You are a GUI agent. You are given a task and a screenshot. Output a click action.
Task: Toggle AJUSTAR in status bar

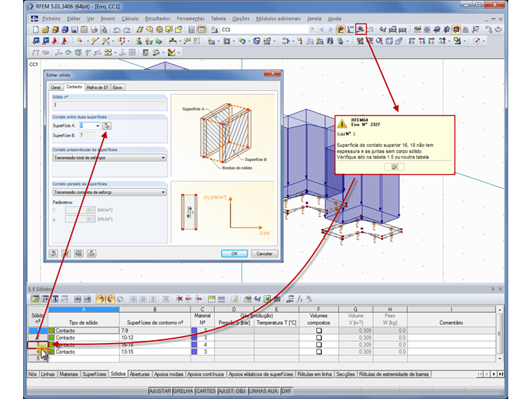pos(160,391)
